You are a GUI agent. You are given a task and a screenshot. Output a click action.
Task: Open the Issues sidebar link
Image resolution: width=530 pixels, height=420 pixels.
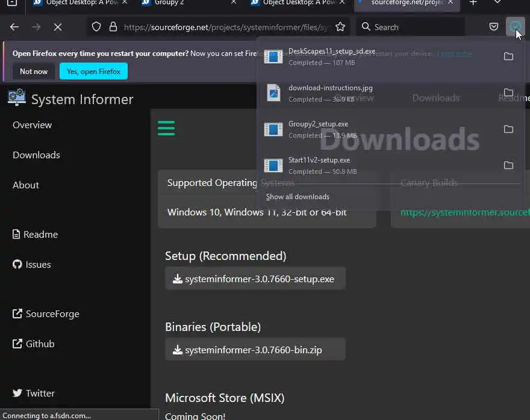[x=32, y=264]
